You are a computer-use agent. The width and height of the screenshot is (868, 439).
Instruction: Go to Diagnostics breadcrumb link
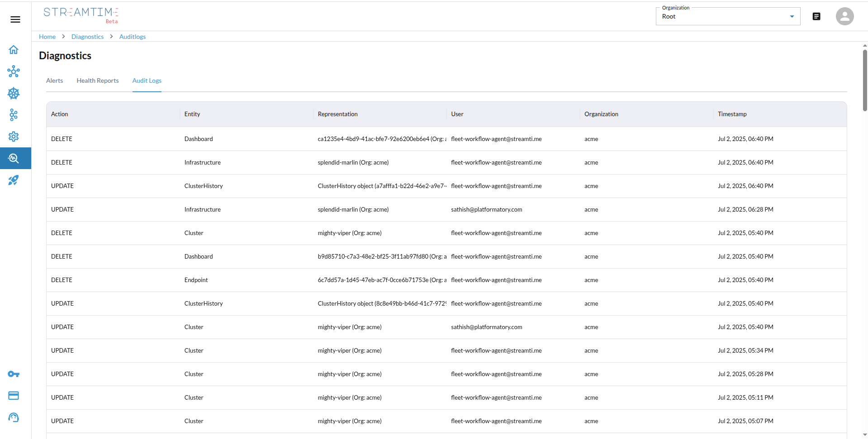click(x=87, y=37)
